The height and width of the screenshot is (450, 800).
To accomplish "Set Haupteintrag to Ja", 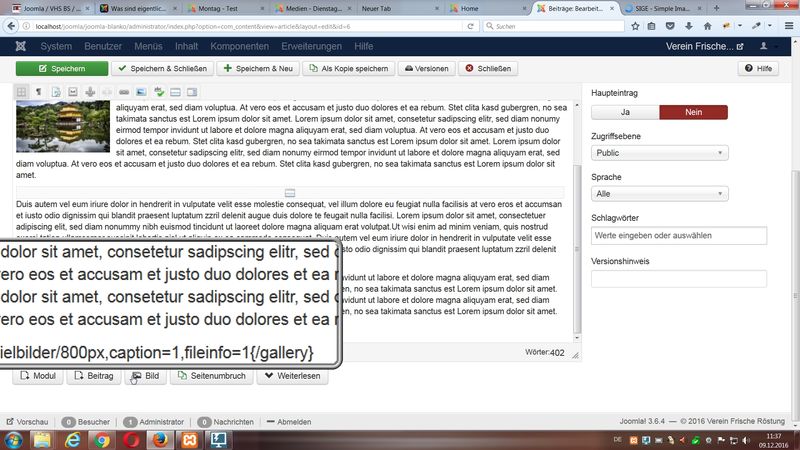I will 625,112.
